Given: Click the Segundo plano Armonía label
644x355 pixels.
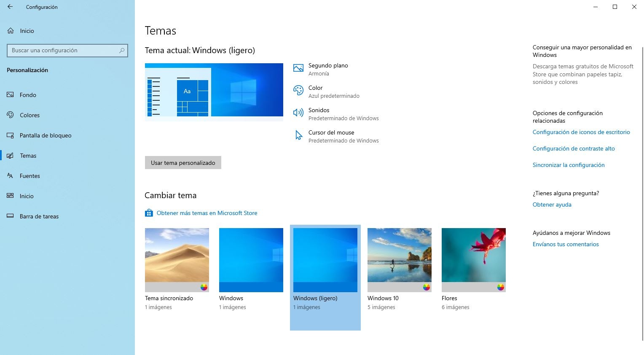Looking at the screenshot, I should pos(328,69).
